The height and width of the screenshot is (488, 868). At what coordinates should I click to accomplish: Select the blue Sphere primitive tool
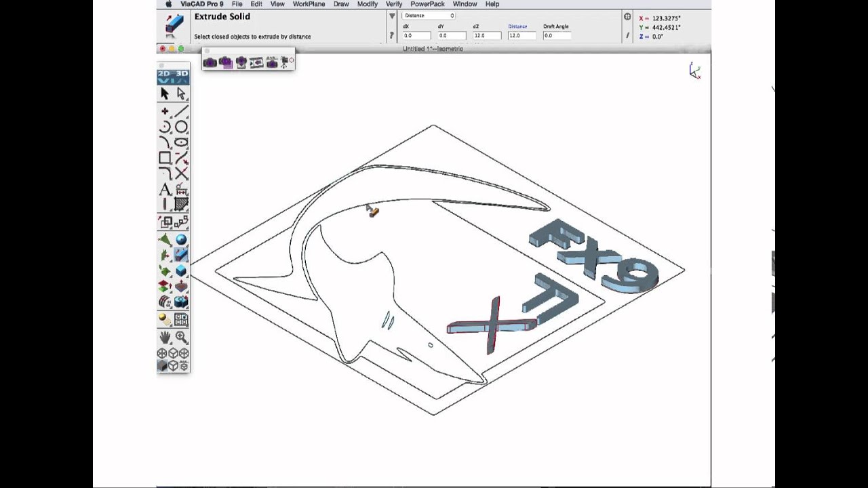click(181, 239)
